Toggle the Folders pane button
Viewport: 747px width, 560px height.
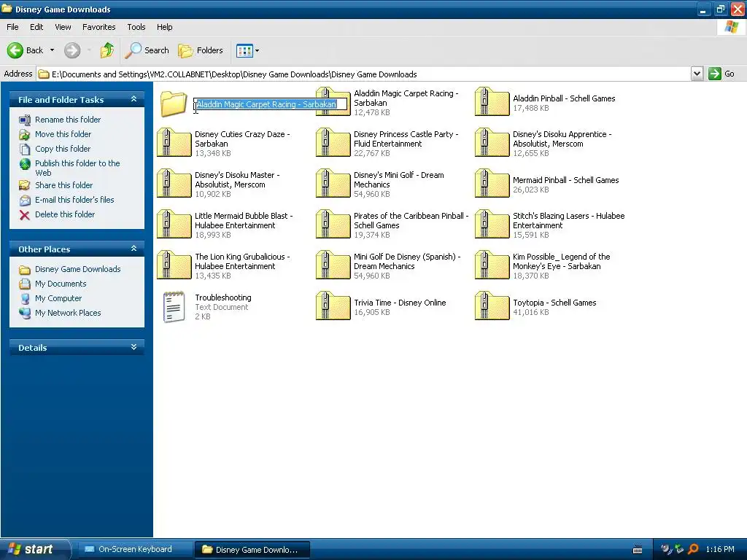(x=201, y=50)
